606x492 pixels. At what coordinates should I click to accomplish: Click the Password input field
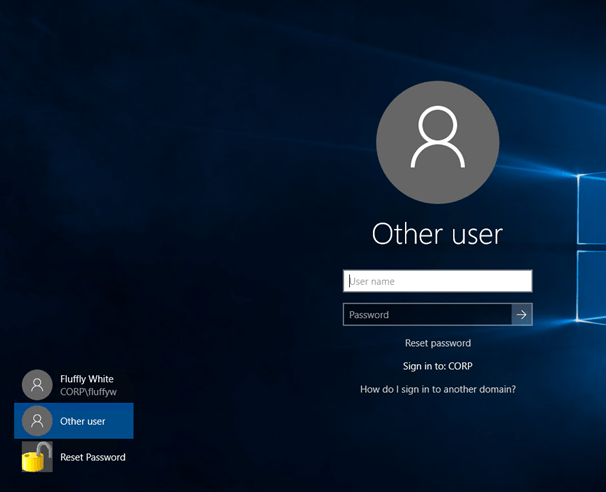pos(427,315)
